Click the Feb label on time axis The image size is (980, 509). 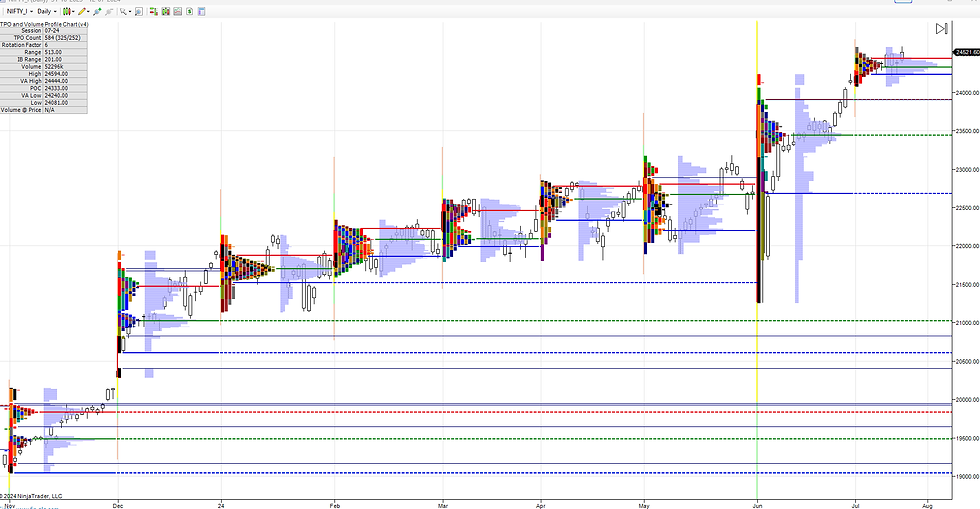(x=334, y=505)
